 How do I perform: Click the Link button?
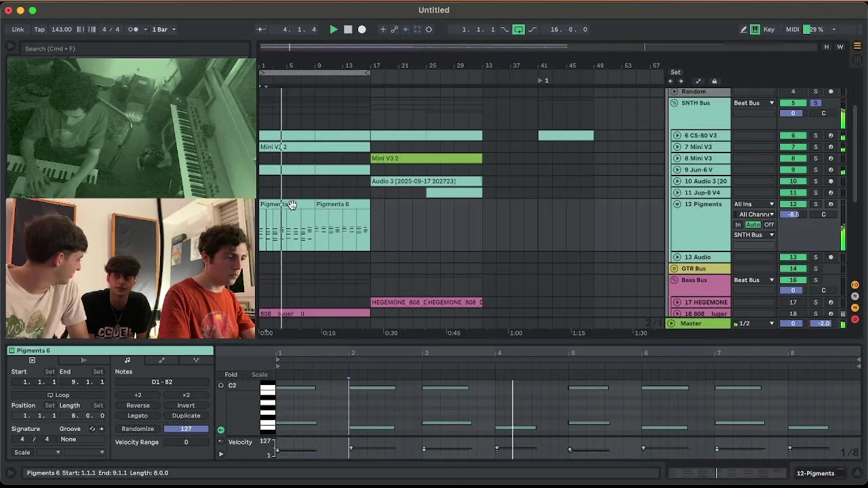(x=18, y=29)
